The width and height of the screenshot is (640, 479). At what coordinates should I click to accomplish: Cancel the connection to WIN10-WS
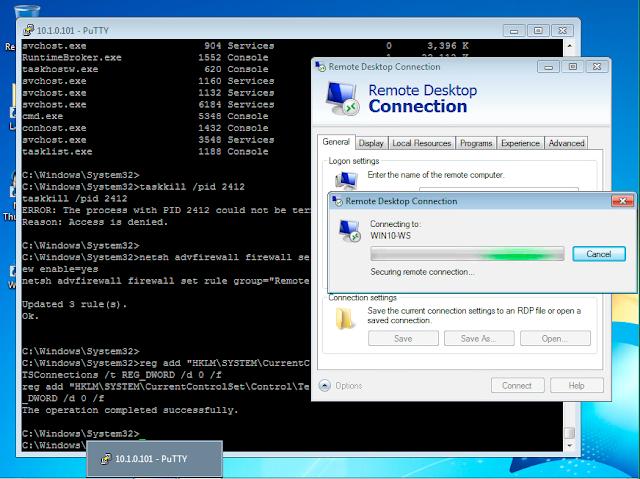pos(599,254)
